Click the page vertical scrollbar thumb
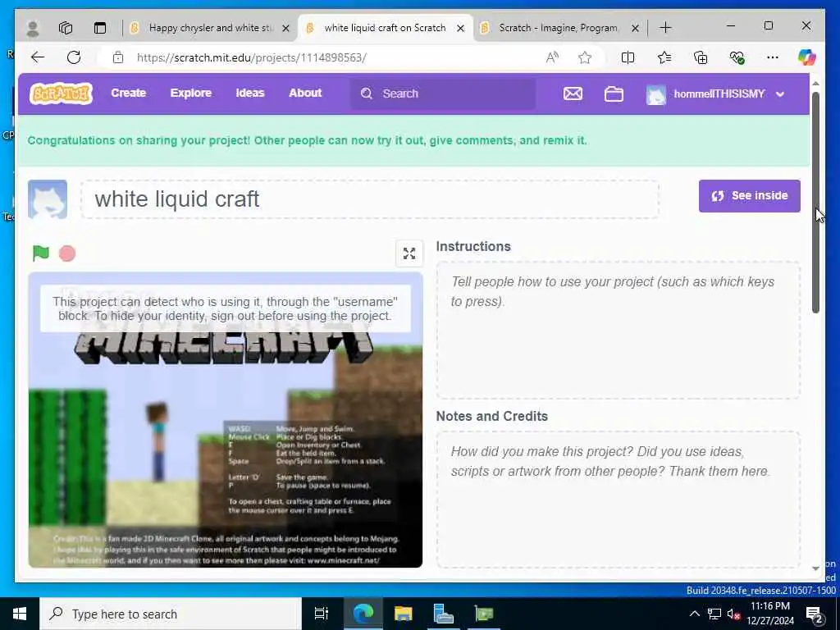Viewport: 840px width, 630px height. (815, 203)
